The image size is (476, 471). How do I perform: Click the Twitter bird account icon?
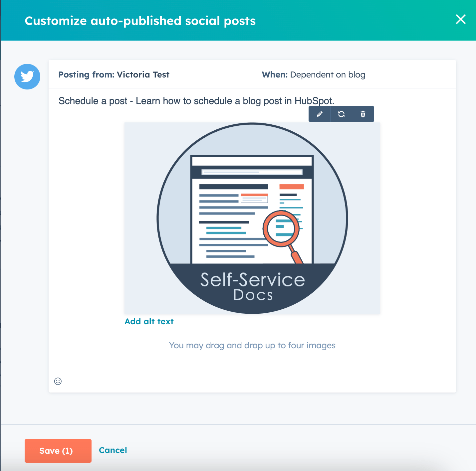tap(27, 77)
